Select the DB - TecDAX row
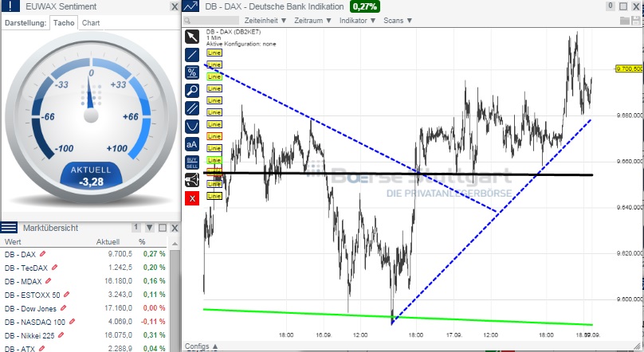The image size is (644, 352). [x=85, y=268]
